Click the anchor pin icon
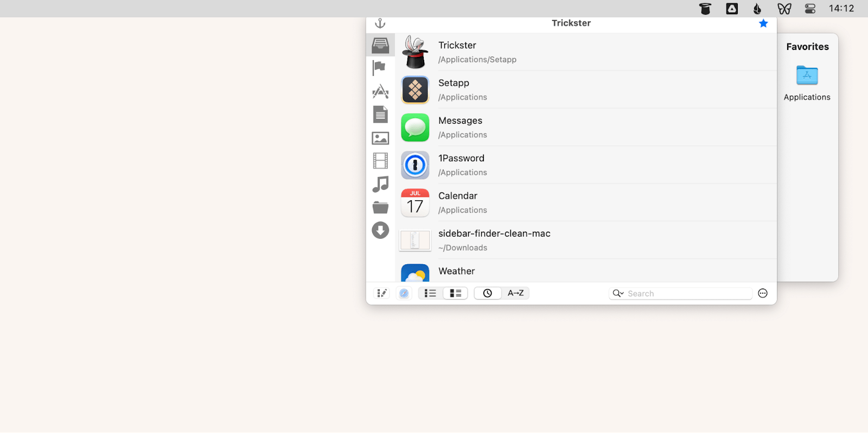This screenshot has width=868, height=433. pos(380,23)
